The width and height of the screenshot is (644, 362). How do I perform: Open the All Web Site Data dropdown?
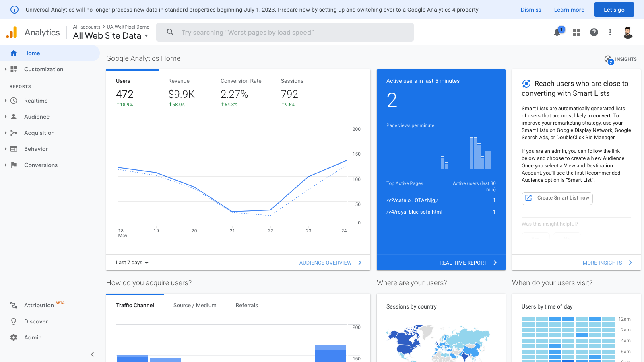(111, 35)
